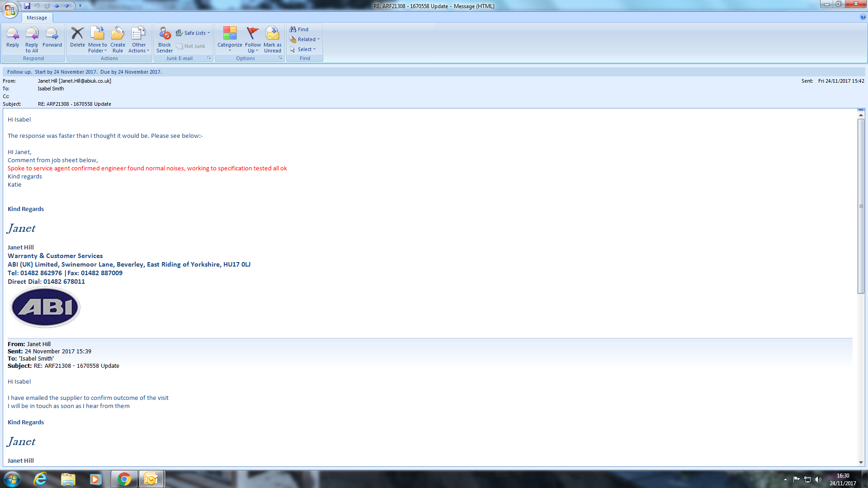The height and width of the screenshot is (488, 868).
Task: Open the Move to Folder dropdown
Action: (x=98, y=40)
